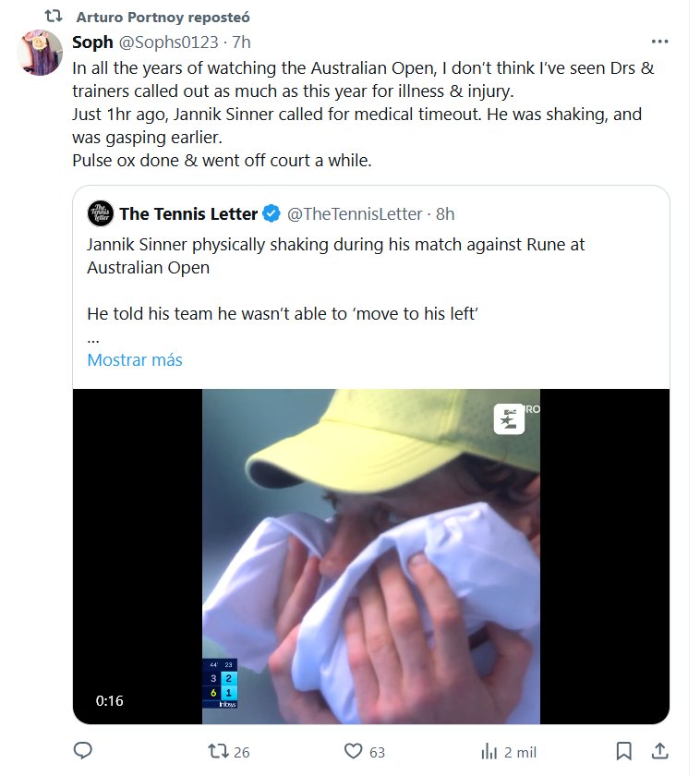Open view analytics bar chart icon
700x776 pixels.
489,751
